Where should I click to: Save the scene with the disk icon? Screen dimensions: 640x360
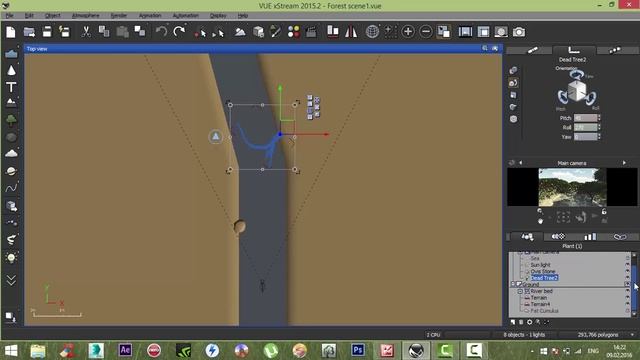coord(47,32)
